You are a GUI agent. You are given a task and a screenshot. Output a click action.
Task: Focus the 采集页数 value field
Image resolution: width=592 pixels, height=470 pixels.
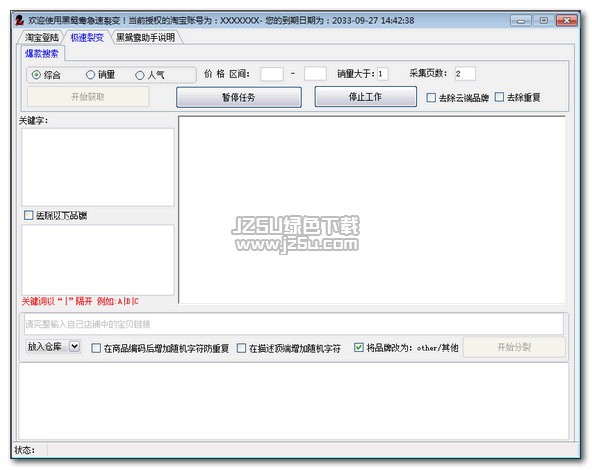click(465, 74)
